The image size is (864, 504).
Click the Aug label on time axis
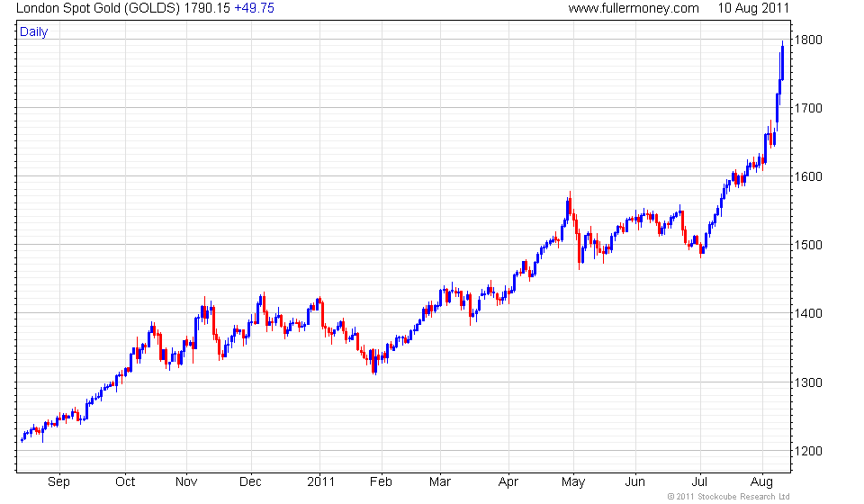coord(763,481)
